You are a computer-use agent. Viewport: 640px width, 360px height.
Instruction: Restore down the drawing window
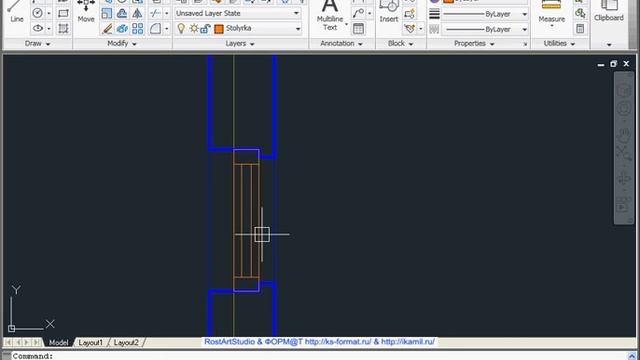click(613, 64)
